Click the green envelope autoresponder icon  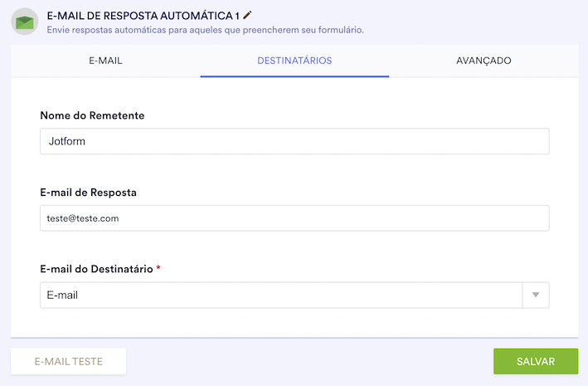click(x=24, y=21)
